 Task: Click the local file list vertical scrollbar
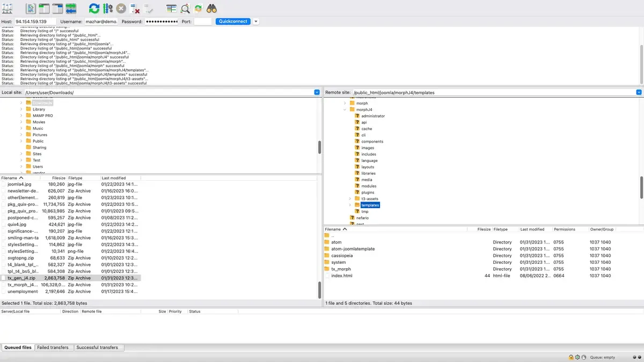click(320, 290)
